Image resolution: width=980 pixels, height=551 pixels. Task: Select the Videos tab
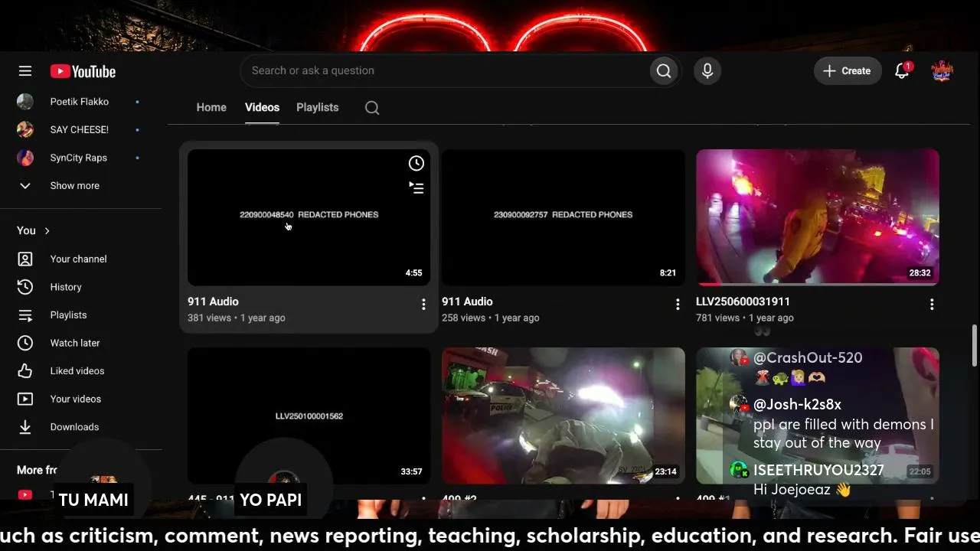(x=262, y=107)
